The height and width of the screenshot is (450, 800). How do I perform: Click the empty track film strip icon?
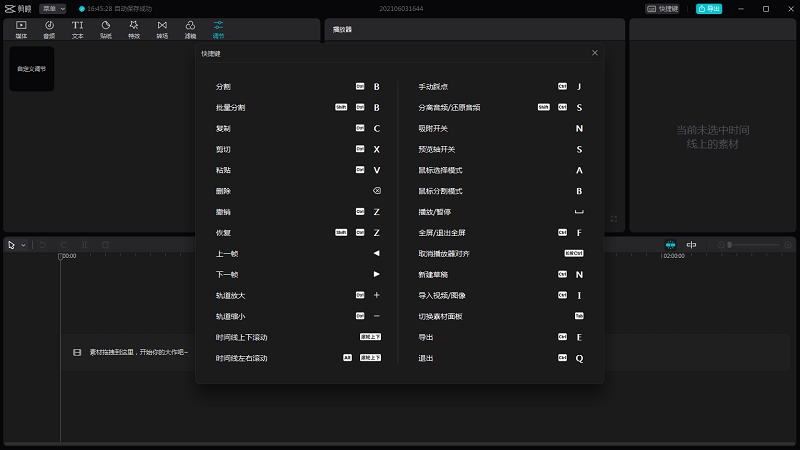pyautogui.click(x=77, y=352)
